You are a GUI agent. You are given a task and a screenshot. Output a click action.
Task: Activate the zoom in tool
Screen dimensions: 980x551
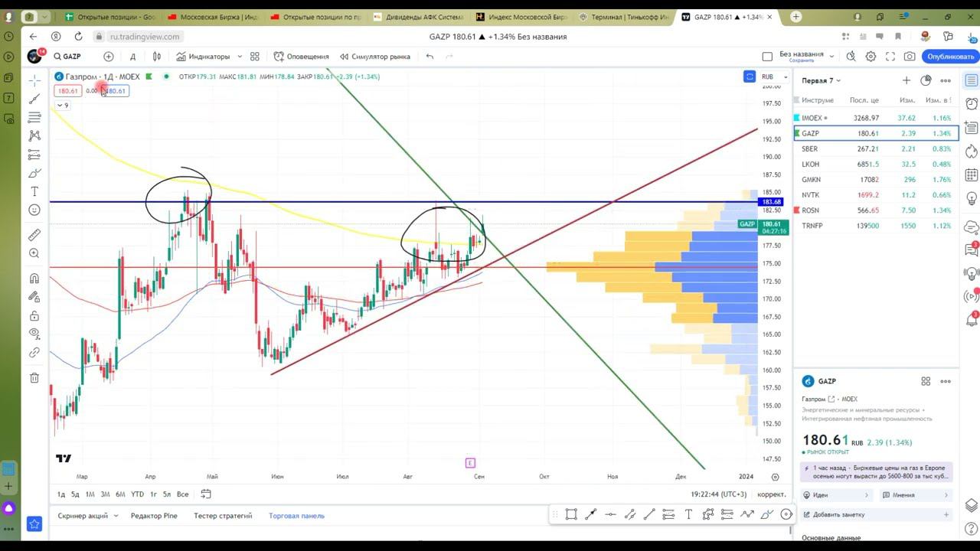[x=34, y=253]
